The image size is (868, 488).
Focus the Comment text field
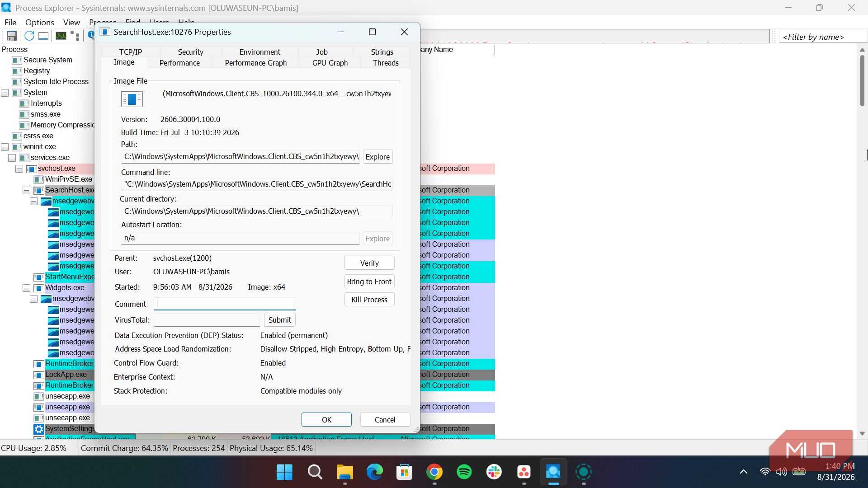click(x=225, y=304)
